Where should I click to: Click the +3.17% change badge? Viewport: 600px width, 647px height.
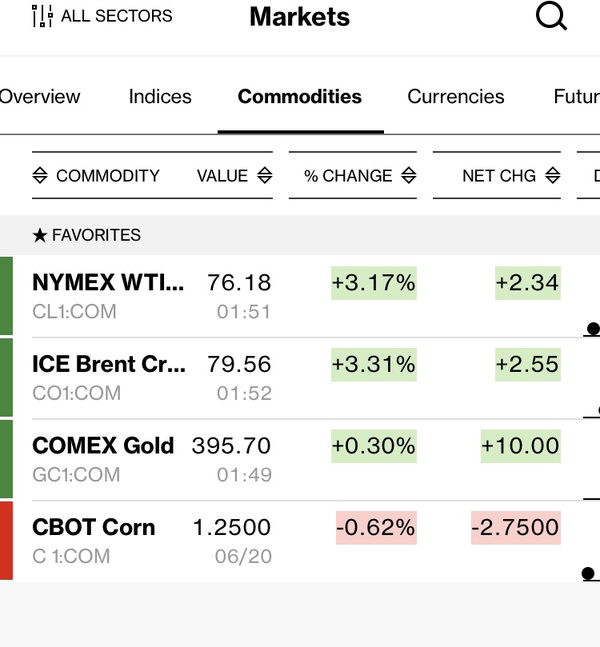point(374,283)
